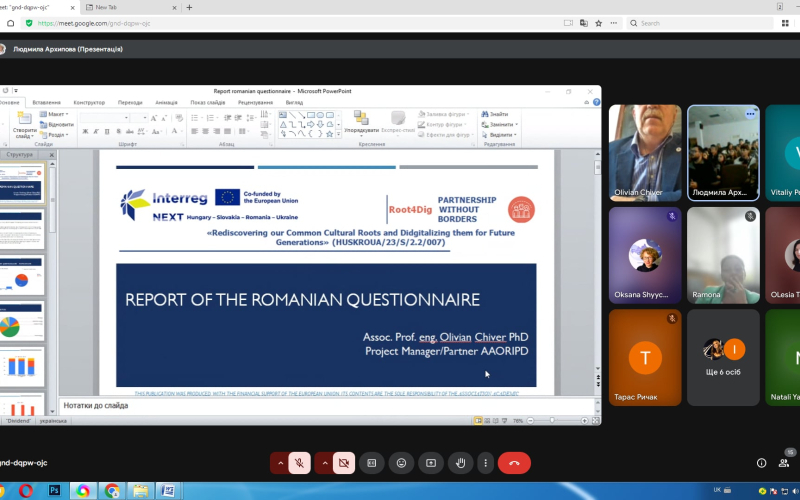This screenshot has height=500, width=800.
Task: Click the red leave call button
Action: click(x=514, y=463)
